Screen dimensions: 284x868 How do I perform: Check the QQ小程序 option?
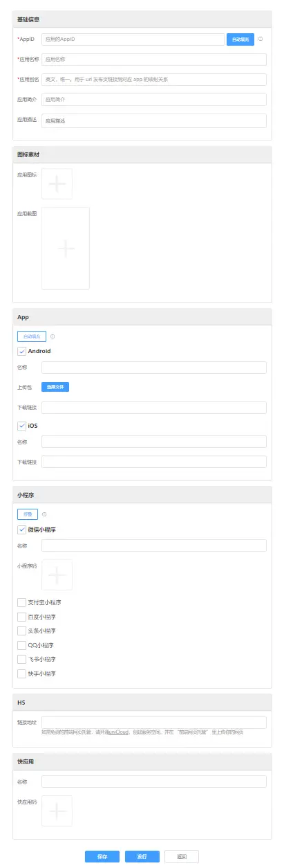(21, 644)
